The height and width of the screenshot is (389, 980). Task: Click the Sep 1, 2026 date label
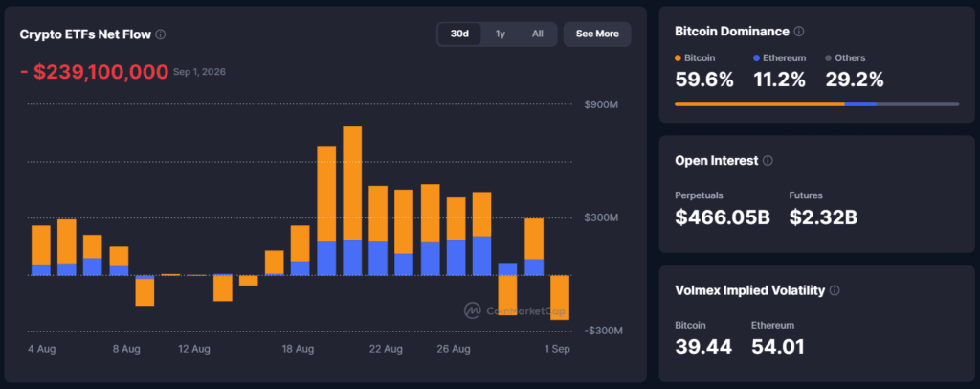(199, 72)
